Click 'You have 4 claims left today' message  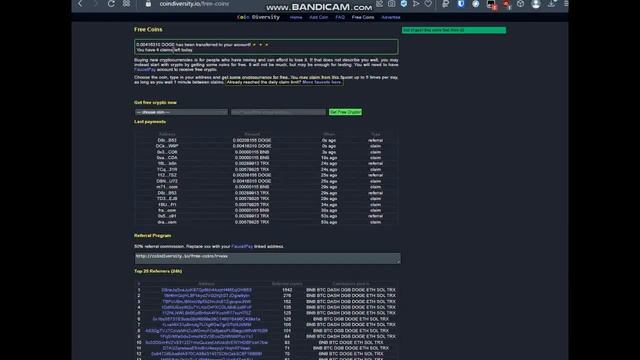pos(164,50)
